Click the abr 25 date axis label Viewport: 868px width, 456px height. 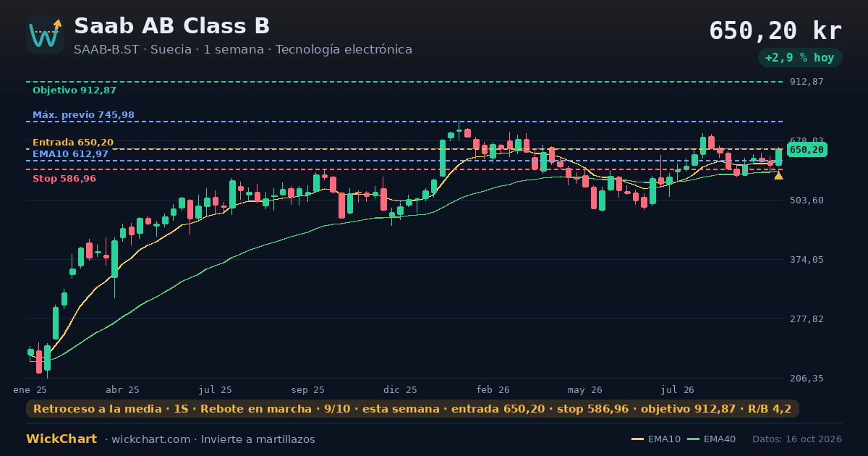122,390
